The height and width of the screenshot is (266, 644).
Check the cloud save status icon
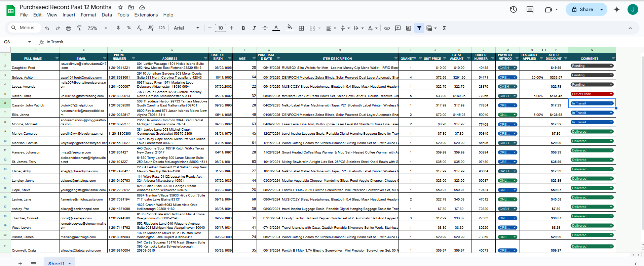(x=142, y=7)
